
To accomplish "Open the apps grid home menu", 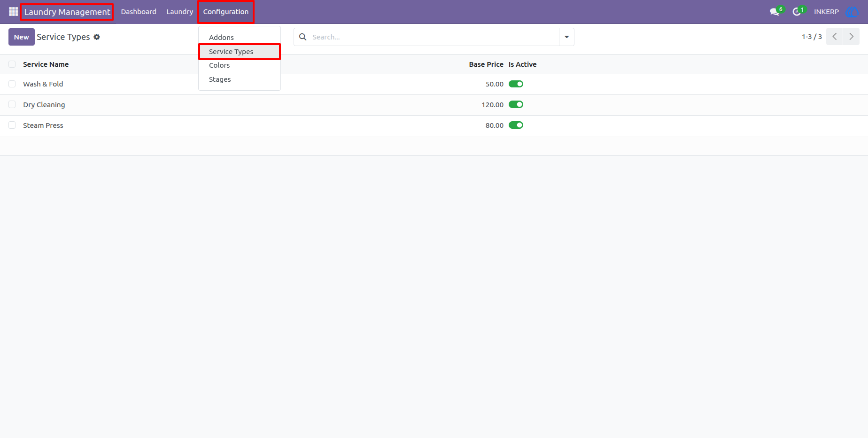I will (13, 11).
